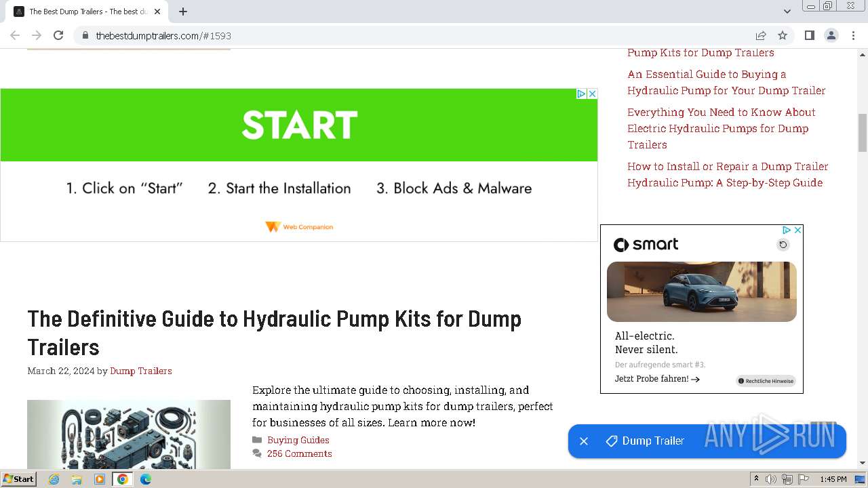The width and height of the screenshot is (868, 488).
Task: View site information lock icon
Action: (x=85, y=35)
